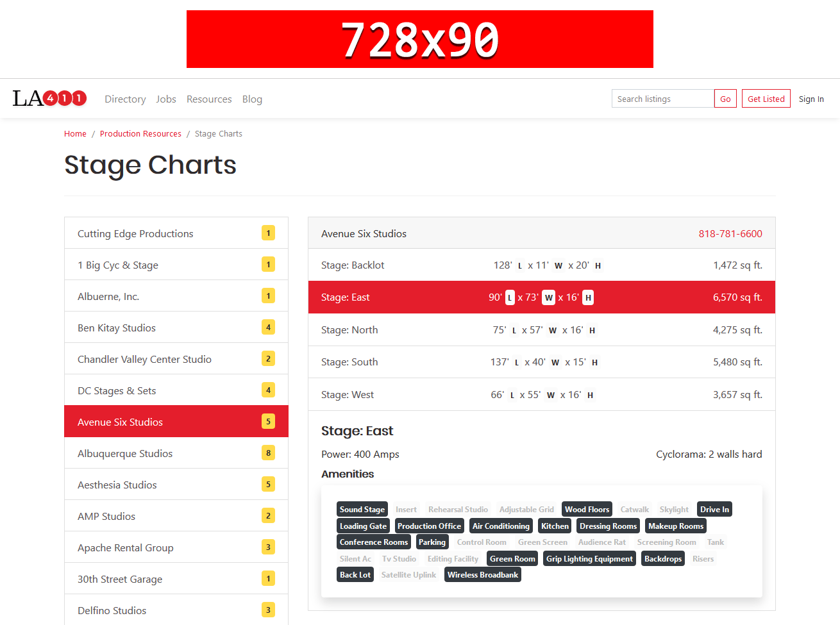
Task: Choose Delfino Studios from the list
Action: pos(176,610)
